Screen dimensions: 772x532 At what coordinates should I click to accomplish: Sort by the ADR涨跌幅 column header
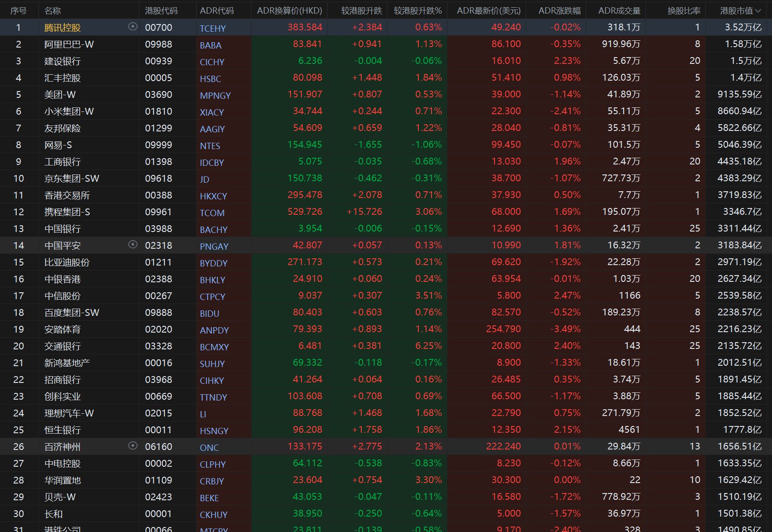[x=559, y=10]
